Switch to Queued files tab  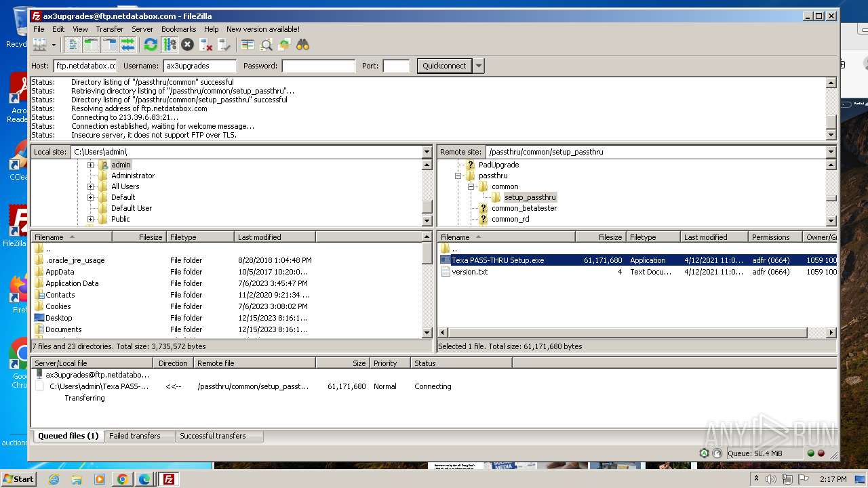(68, 436)
